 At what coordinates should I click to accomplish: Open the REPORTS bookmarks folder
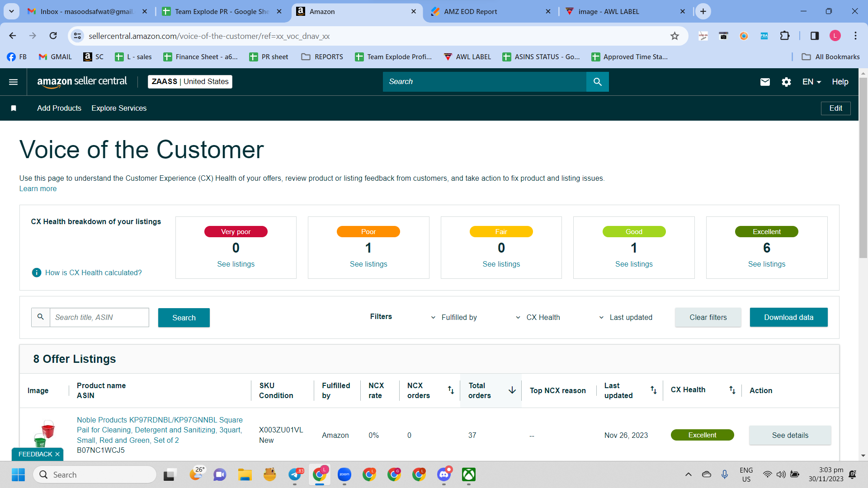click(x=322, y=57)
